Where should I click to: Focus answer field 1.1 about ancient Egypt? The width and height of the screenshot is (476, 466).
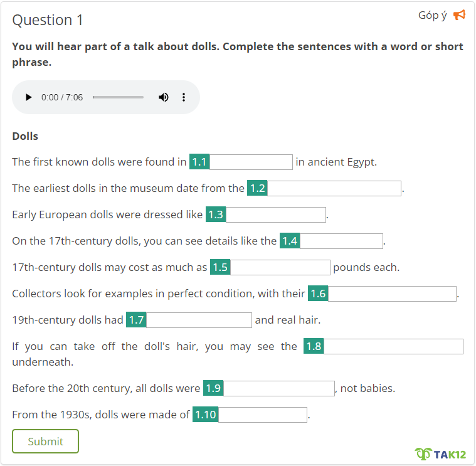tap(250, 162)
